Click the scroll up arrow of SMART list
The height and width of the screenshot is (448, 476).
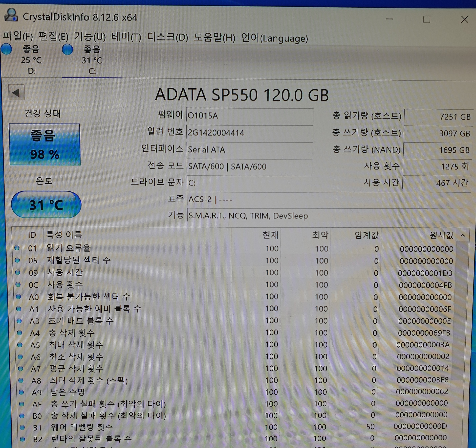coord(463,236)
